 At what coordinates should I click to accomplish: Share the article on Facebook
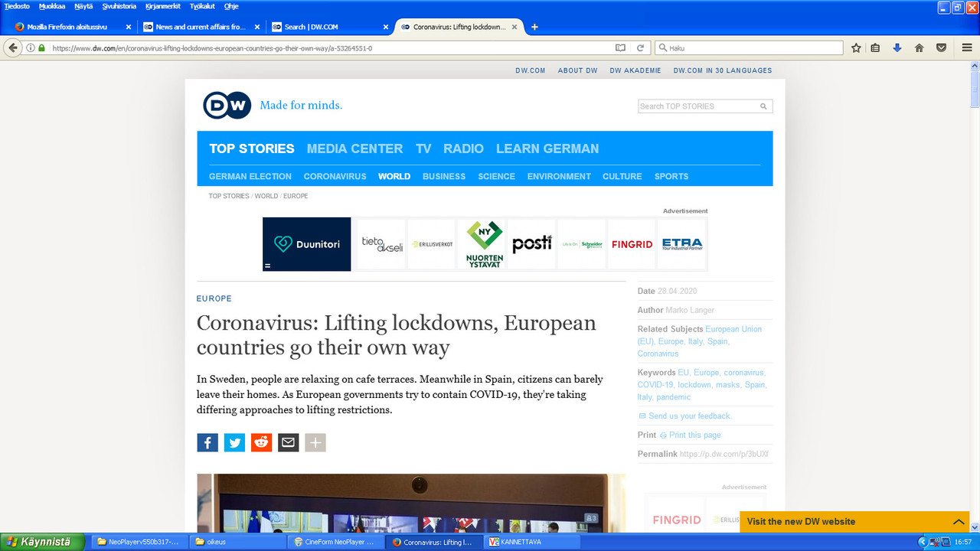[207, 442]
